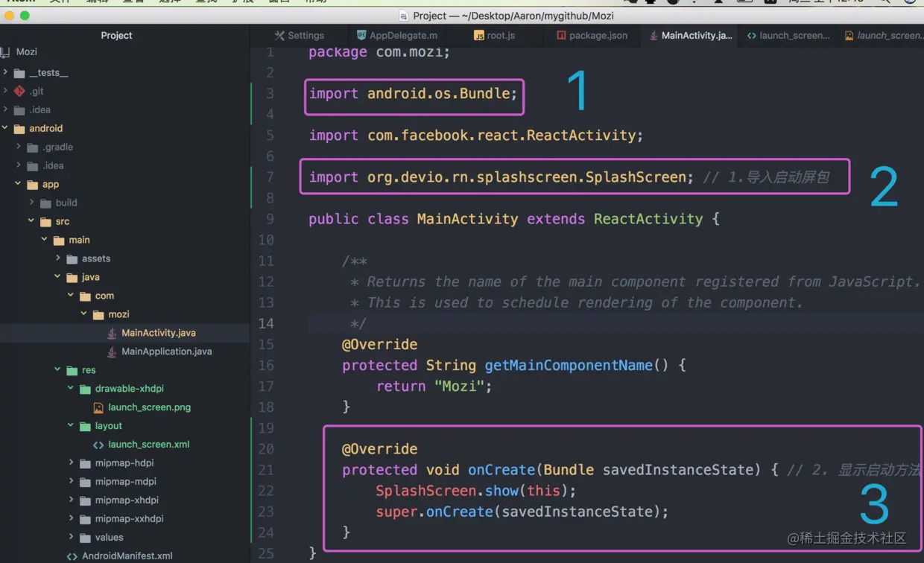This screenshot has height=563, width=924.
Task: Click the green zoom window button
Action: [25, 15]
